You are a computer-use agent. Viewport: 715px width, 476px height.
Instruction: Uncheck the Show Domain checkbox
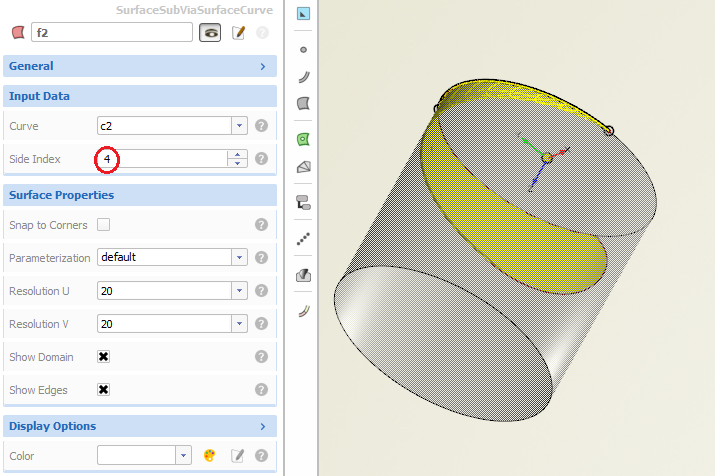[104, 357]
